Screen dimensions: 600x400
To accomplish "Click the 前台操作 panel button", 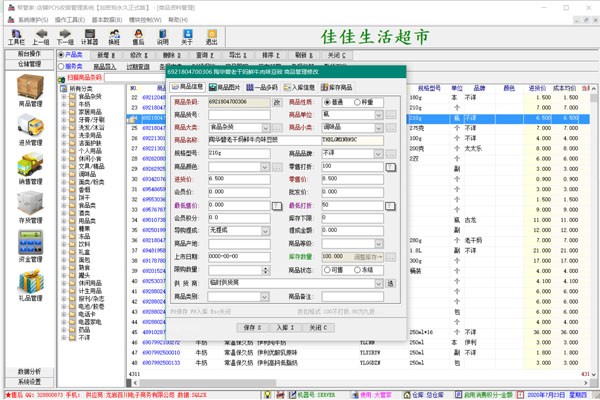I will coord(29,54).
